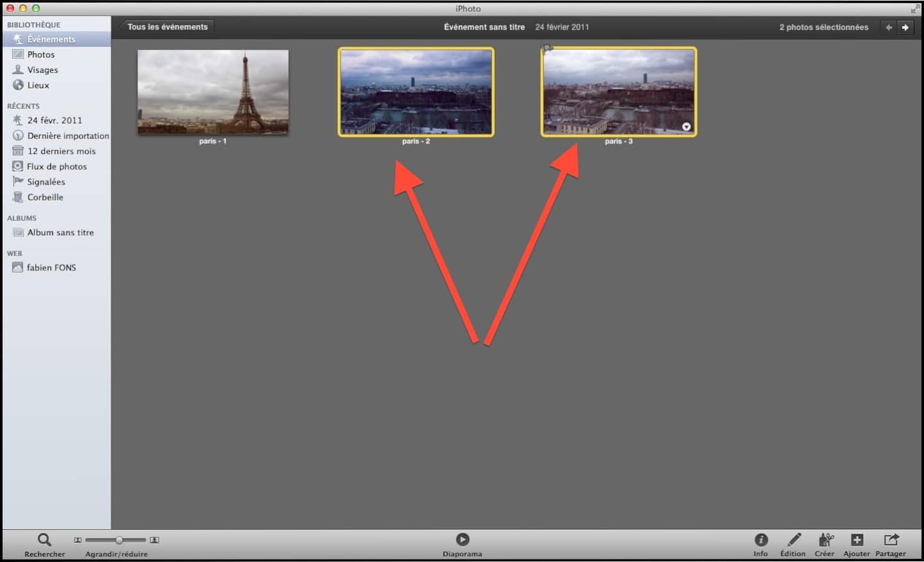Viewport: 924px width, 562px height.
Task: Click the zoom slider handle
Action: pos(119,540)
